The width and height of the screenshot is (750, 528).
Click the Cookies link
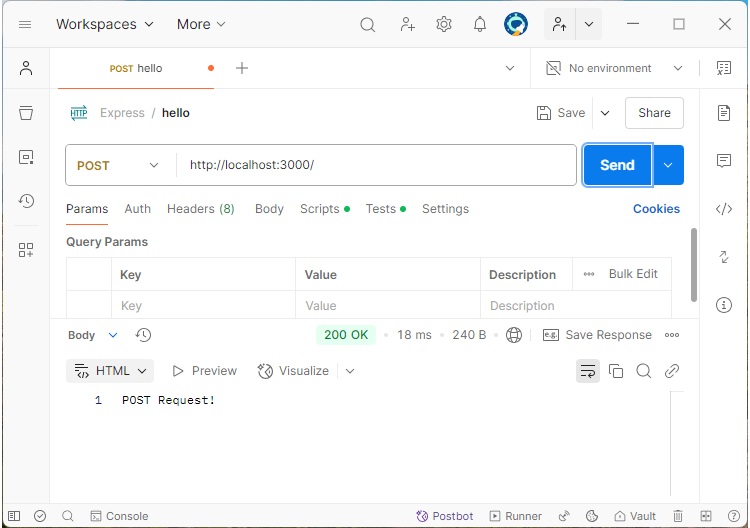pyautogui.click(x=656, y=209)
